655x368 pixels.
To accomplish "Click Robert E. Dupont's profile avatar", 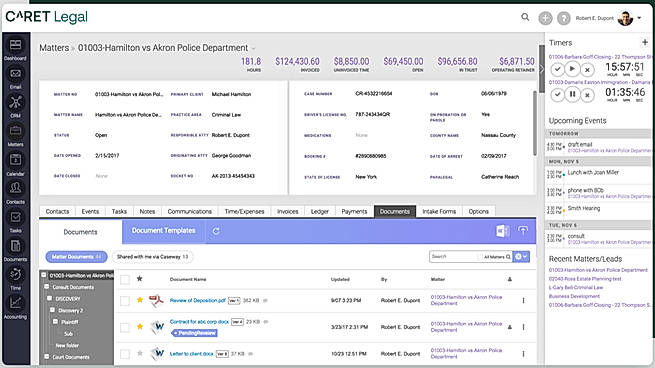I will [x=625, y=18].
